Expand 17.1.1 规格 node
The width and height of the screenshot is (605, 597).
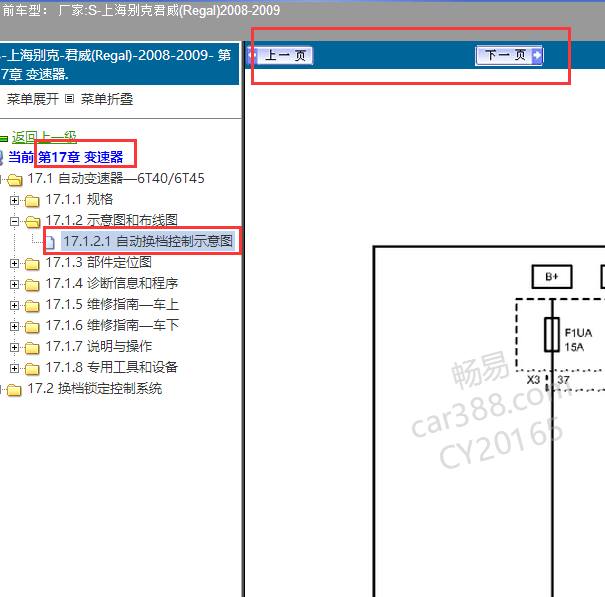click(x=14, y=200)
